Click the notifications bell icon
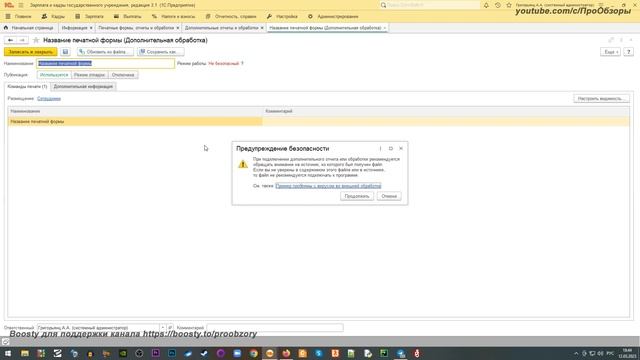The image size is (640, 360). (x=486, y=5)
